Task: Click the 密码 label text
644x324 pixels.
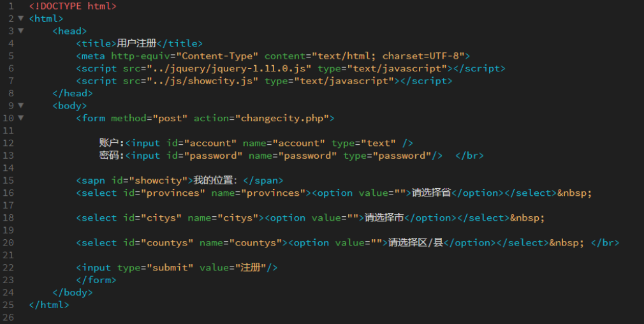Action: pos(109,155)
